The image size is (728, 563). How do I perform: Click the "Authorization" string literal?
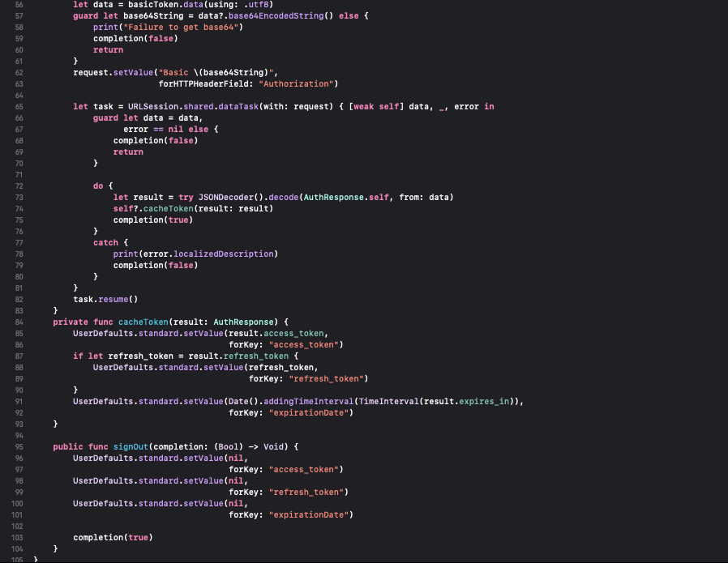tap(296, 84)
